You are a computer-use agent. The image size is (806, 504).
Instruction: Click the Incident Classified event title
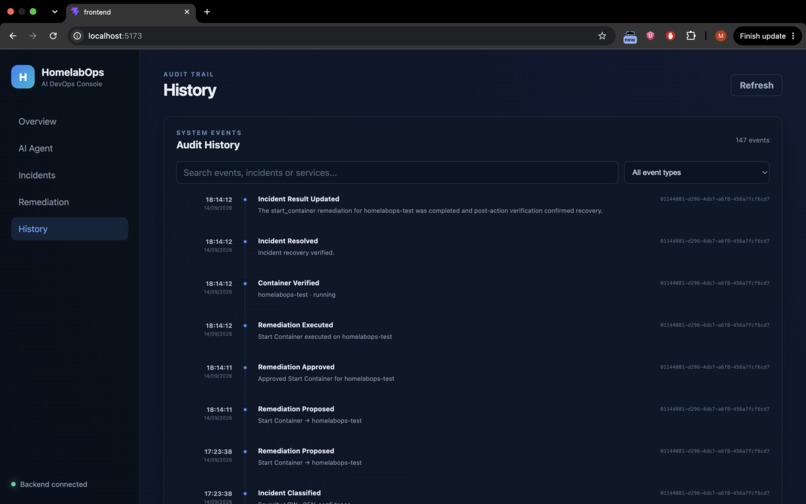pyautogui.click(x=289, y=493)
